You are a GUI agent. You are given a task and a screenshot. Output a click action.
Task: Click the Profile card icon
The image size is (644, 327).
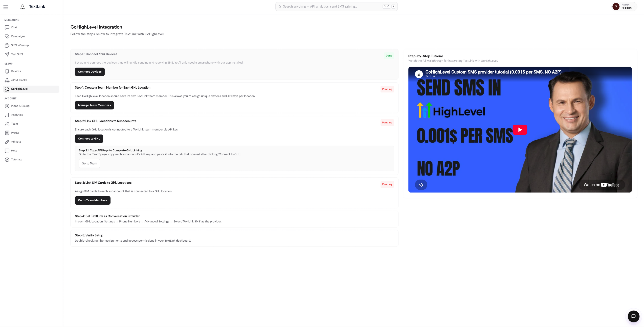[x=7, y=133]
